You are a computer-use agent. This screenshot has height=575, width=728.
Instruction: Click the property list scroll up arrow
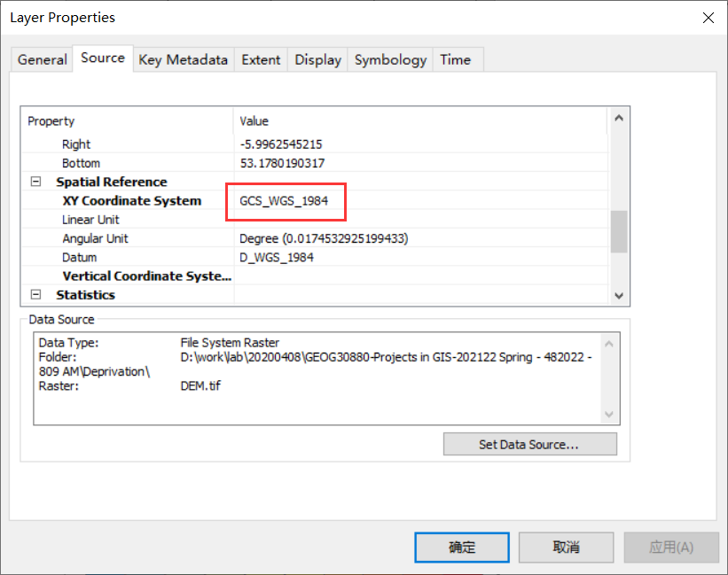tap(618, 118)
